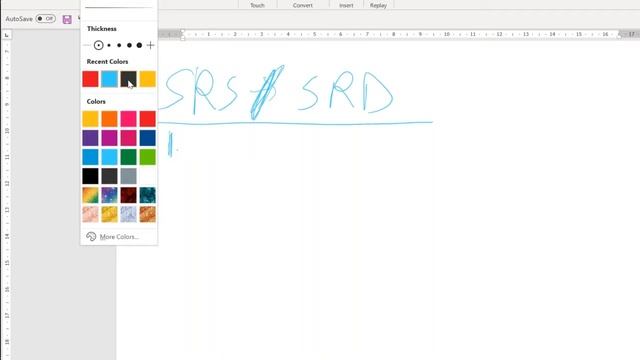The width and height of the screenshot is (640, 360).
Task: Click the Insert ribbon group label
Action: pyautogui.click(x=346, y=5)
